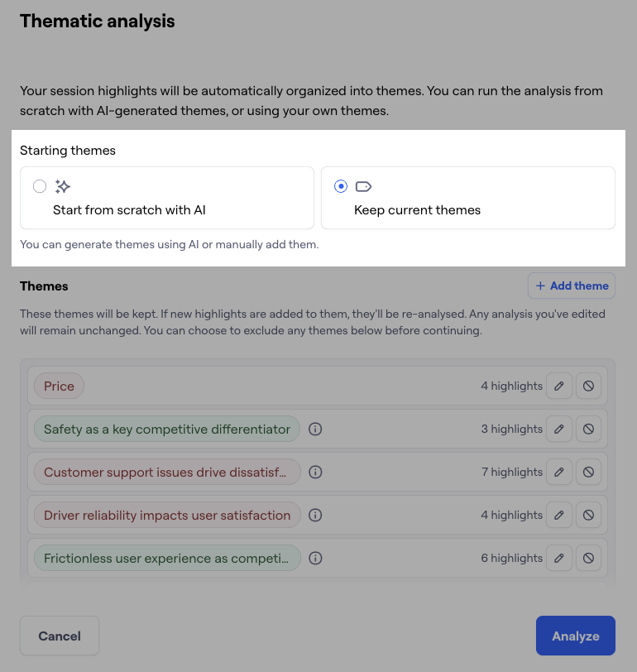This screenshot has width=637, height=672.
Task: Cancel the thematic analysis dialog
Action: pos(60,636)
